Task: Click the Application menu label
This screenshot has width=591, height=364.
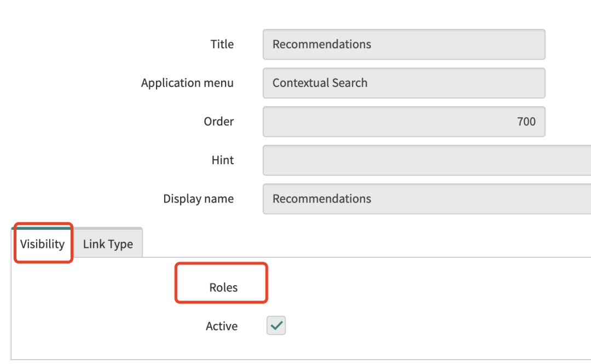Action: coord(187,83)
